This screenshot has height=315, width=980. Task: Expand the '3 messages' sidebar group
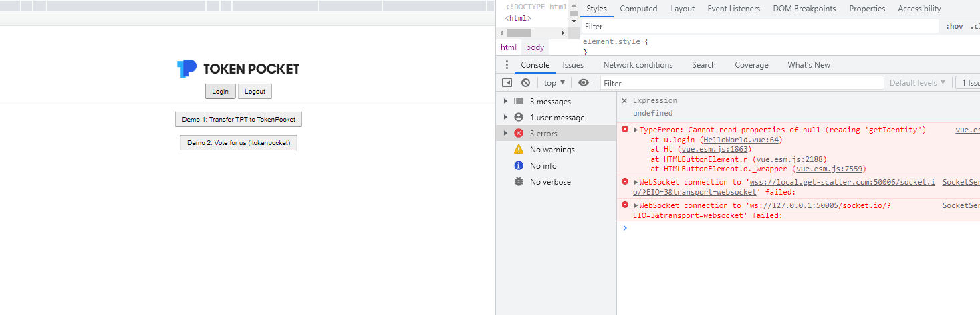505,102
